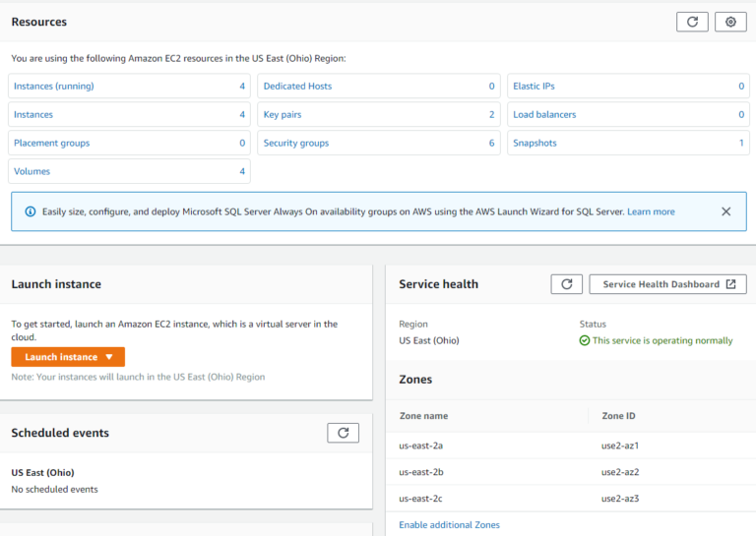View Security groups

(295, 144)
